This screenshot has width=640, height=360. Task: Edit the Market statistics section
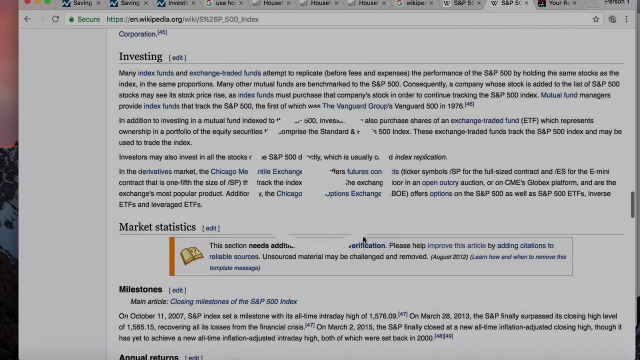point(211,229)
